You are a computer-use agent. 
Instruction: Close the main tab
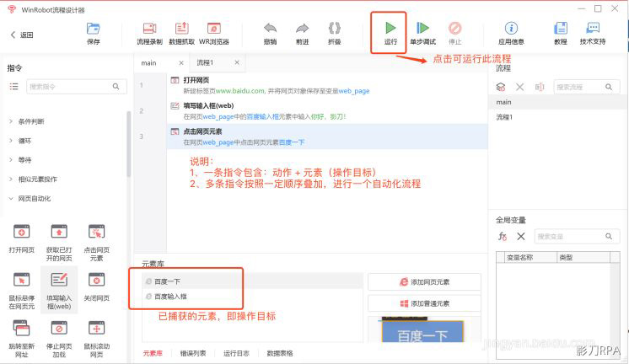pos(181,63)
